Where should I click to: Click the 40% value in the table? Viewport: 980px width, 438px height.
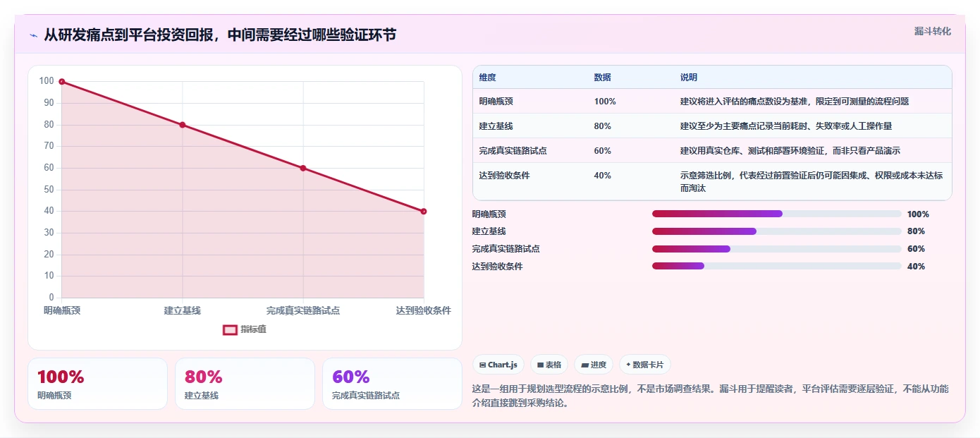[603, 176]
